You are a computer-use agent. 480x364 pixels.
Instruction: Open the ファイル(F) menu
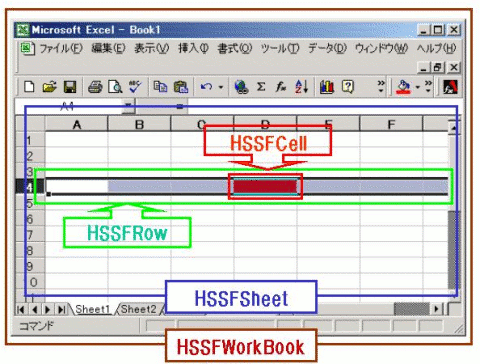click(61, 49)
